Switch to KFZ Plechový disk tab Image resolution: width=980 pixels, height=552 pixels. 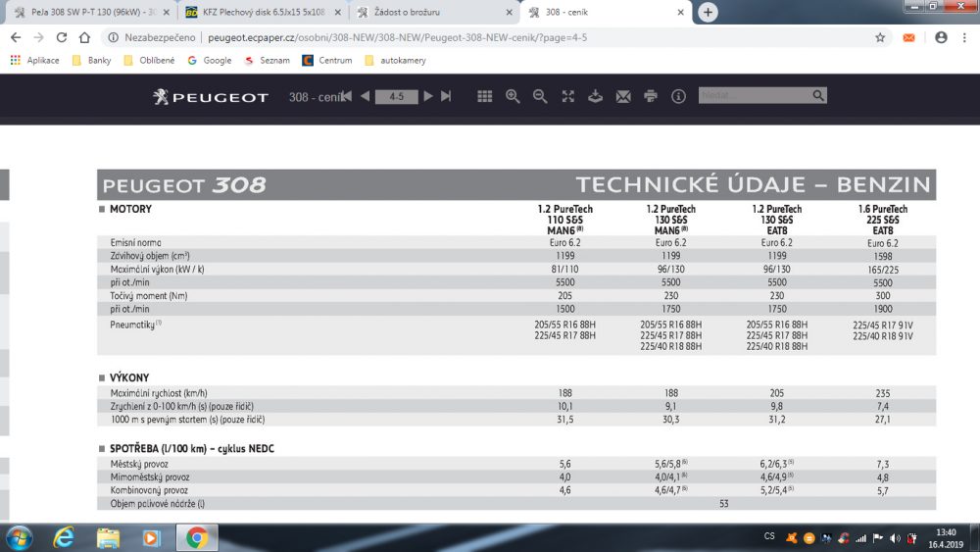click(x=263, y=12)
